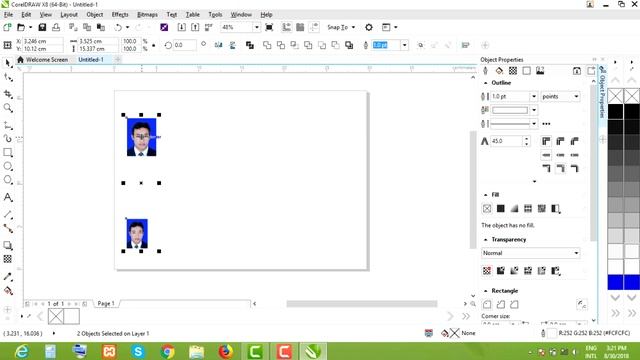
Task: Select the Pick tool
Action: (8, 63)
